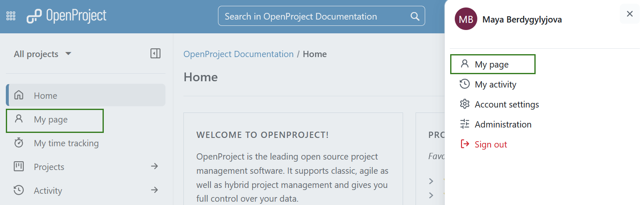Open the grid modules menu icon
This screenshot has width=644, height=205.
(x=11, y=16)
